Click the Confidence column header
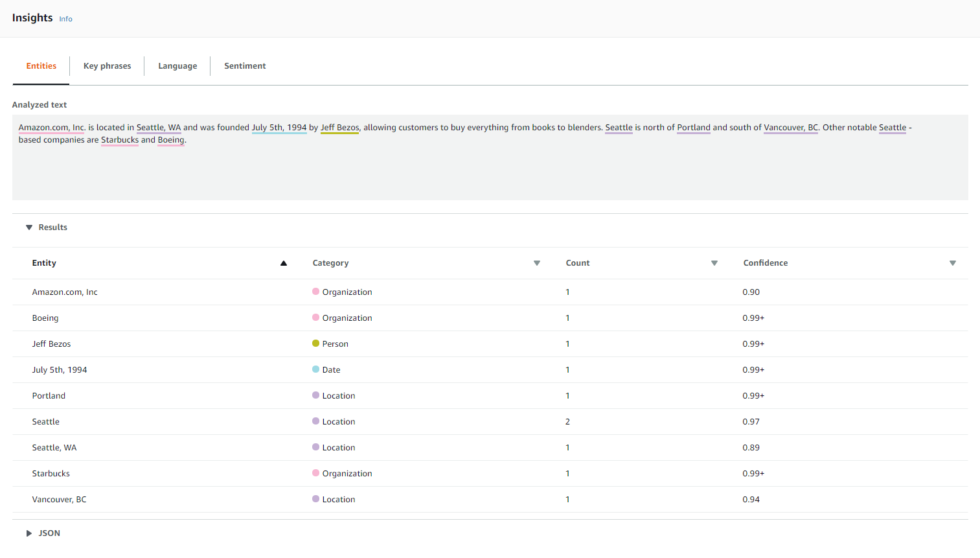The width and height of the screenshot is (980, 558). pos(766,263)
